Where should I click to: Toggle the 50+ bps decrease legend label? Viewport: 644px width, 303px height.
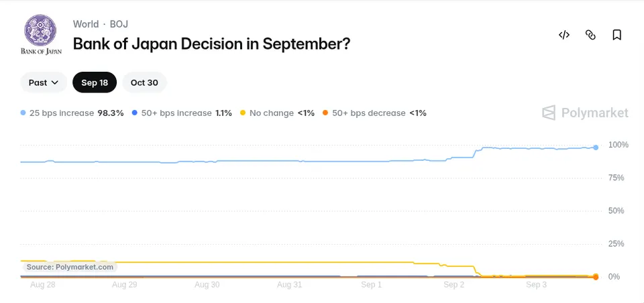tap(368, 113)
